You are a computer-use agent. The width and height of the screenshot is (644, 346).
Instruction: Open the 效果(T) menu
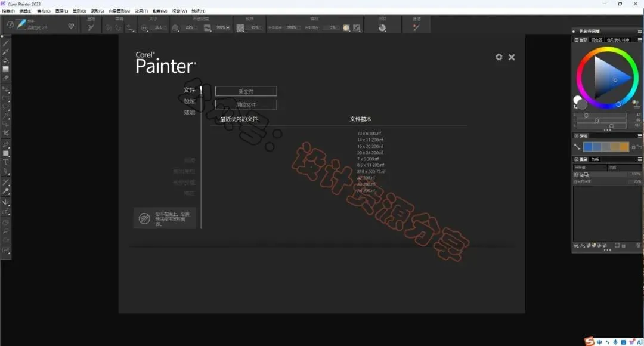point(141,11)
